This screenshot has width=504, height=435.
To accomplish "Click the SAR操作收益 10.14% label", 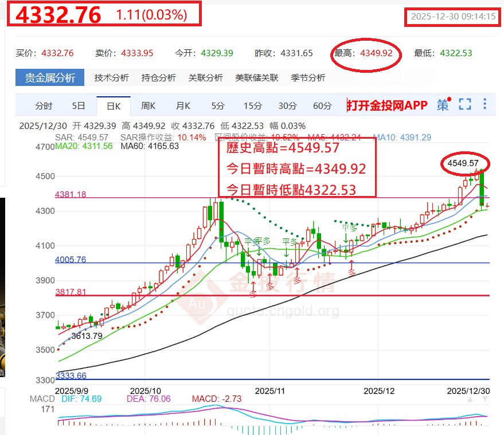I will 163,138.
